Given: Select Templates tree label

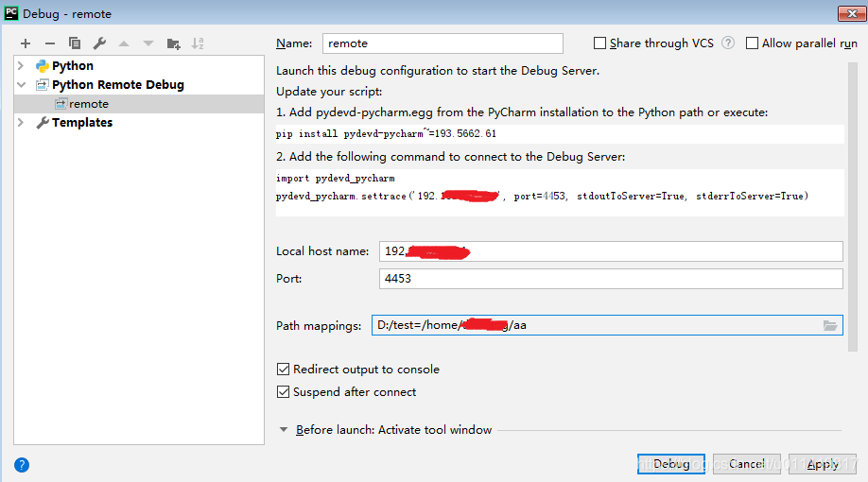Looking at the screenshot, I should 82,122.
